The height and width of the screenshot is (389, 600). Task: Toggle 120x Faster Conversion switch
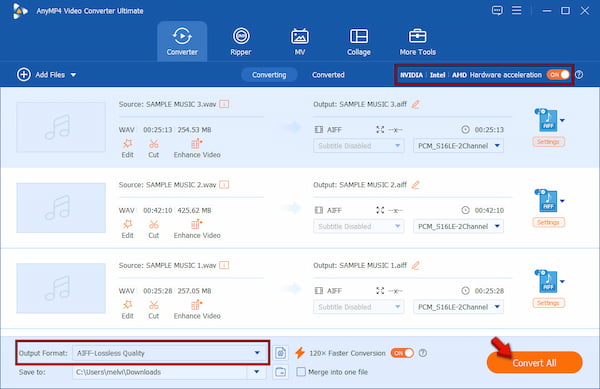tap(402, 353)
